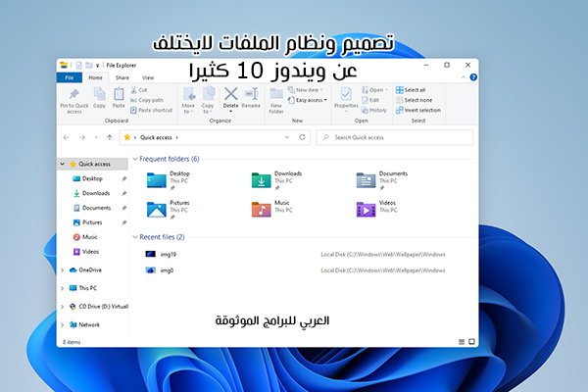This screenshot has width=588, height=392.
Task: Collapse the Recent files section
Action: (135, 237)
